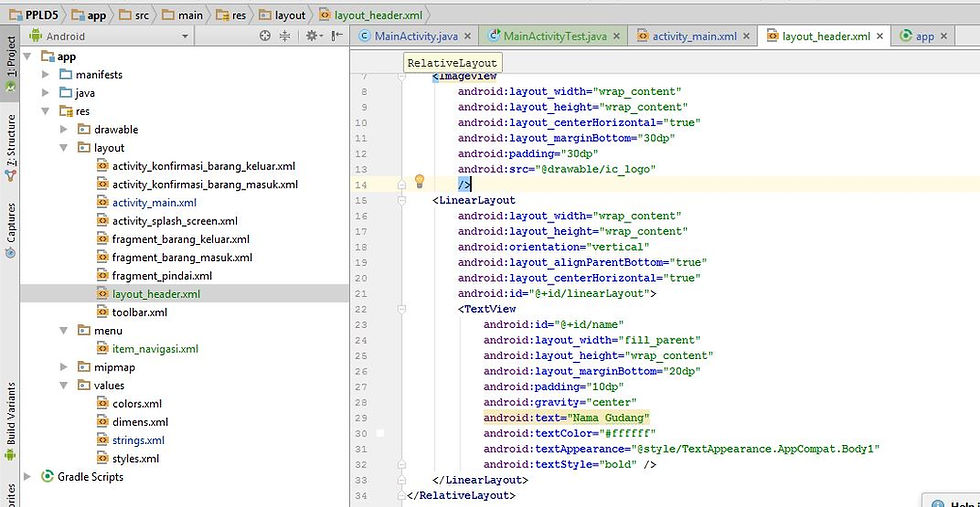Click the res folder icon in tree
Screen dimensions: 980x507
click(66, 111)
